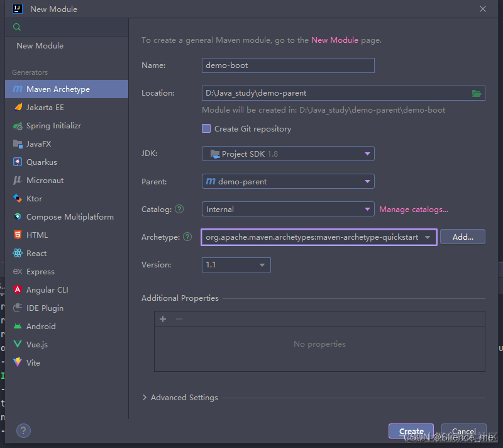This screenshot has height=448, width=503.
Task: Select the JavaFX list row
Action: point(67,144)
